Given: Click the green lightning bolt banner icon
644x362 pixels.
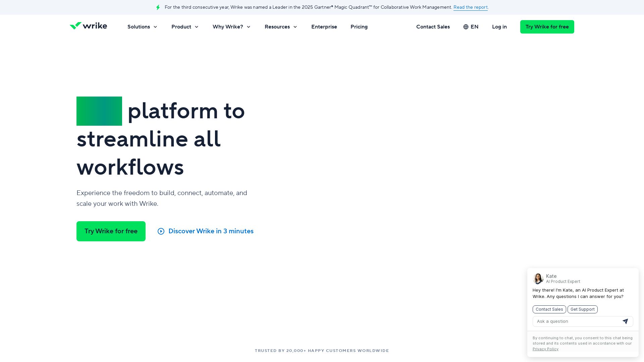Looking at the screenshot, I should tap(158, 7).
